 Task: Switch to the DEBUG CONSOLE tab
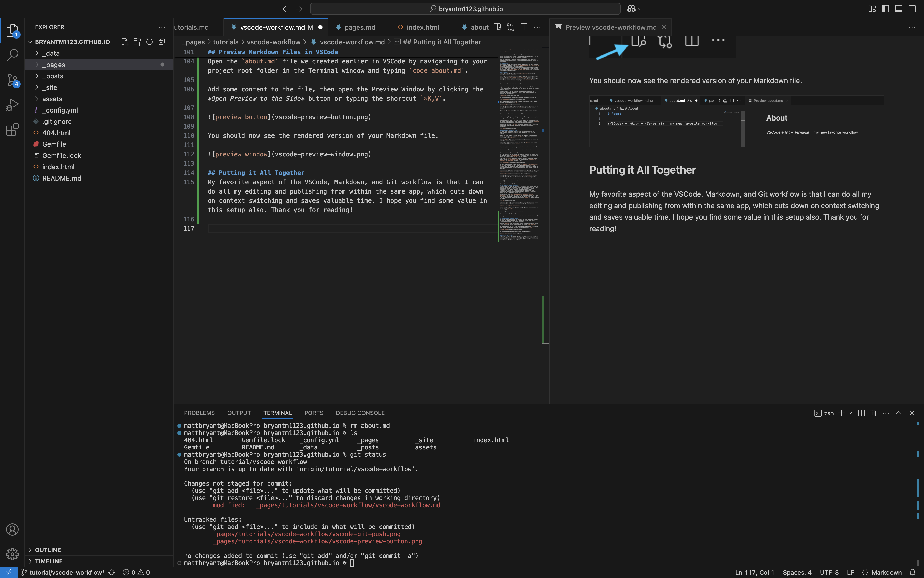click(x=360, y=413)
